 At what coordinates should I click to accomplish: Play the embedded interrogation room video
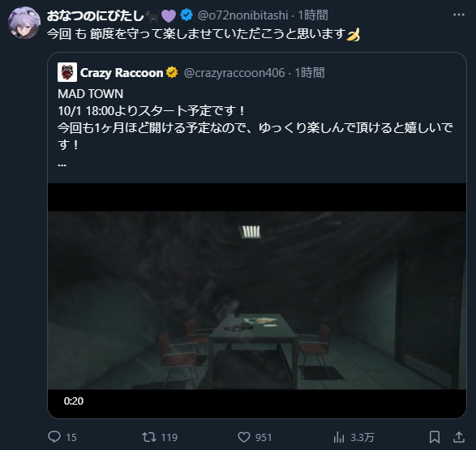[x=257, y=300]
